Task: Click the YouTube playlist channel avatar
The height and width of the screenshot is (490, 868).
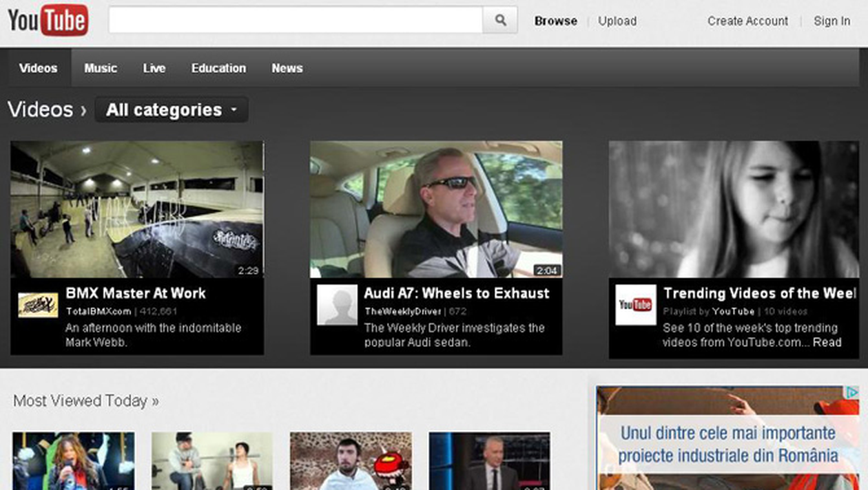Action: point(635,305)
